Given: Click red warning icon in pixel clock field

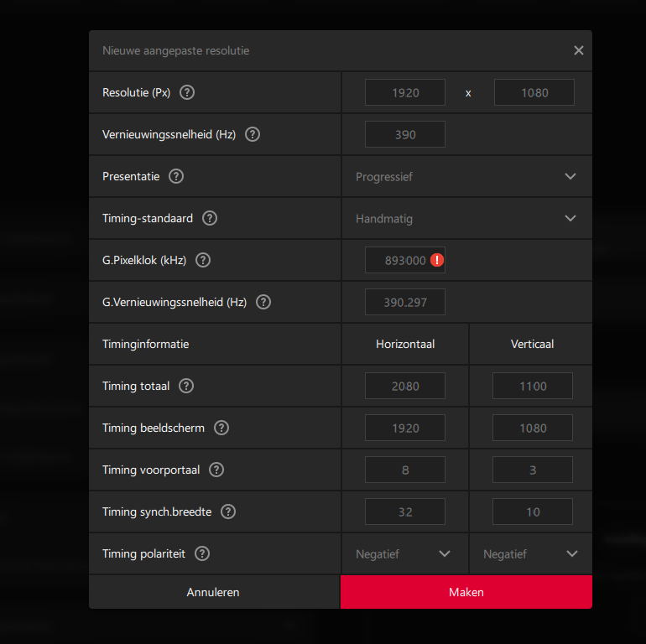Looking at the screenshot, I should 437,260.
